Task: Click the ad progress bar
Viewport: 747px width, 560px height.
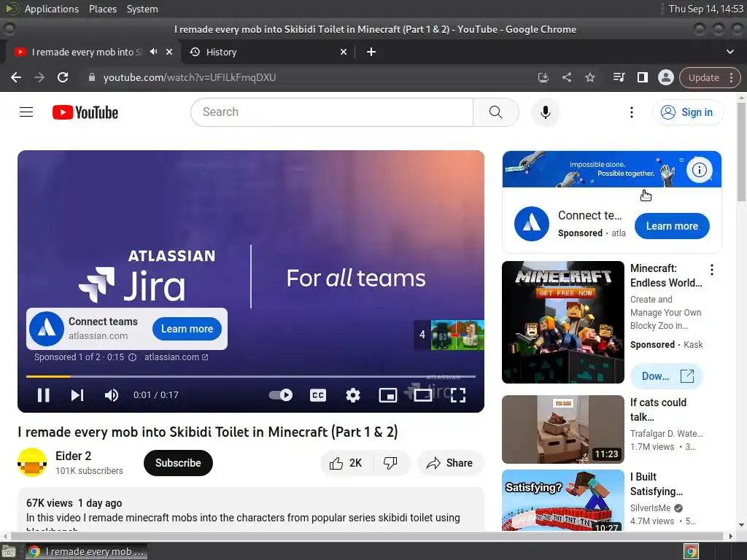Action: pyautogui.click(x=251, y=377)
